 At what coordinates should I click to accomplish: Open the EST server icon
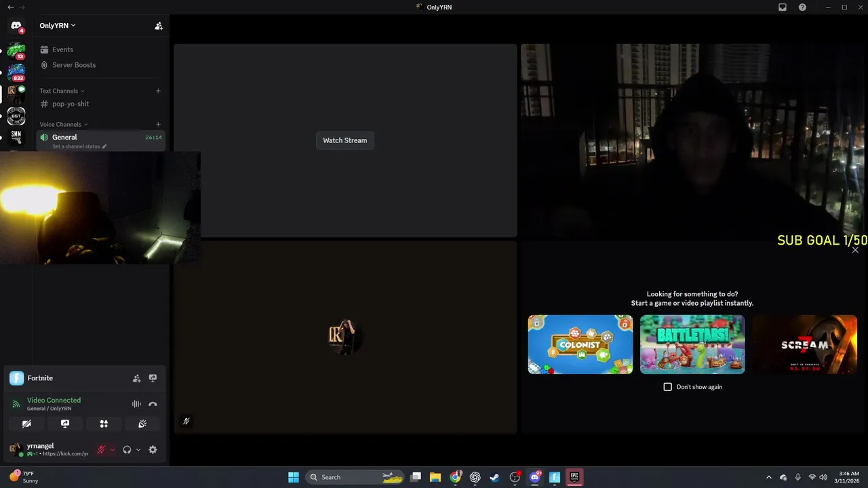click(16, 116)
